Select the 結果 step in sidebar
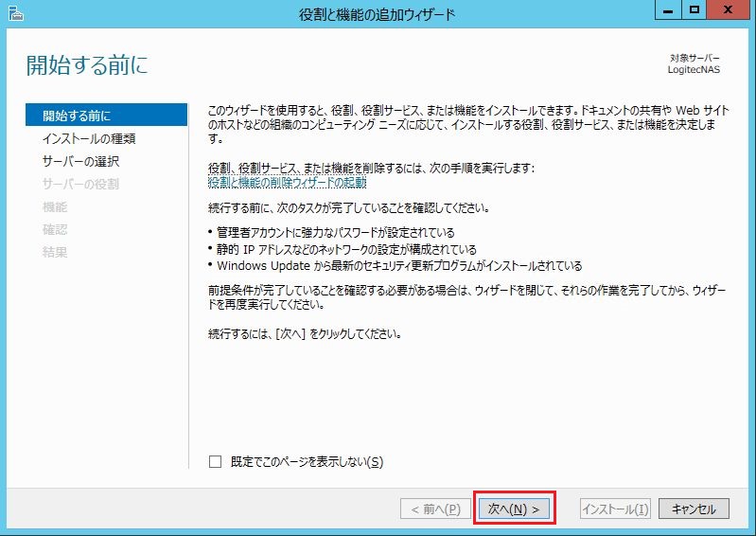Screen dimensions: 756x536 tap(55, 252)
